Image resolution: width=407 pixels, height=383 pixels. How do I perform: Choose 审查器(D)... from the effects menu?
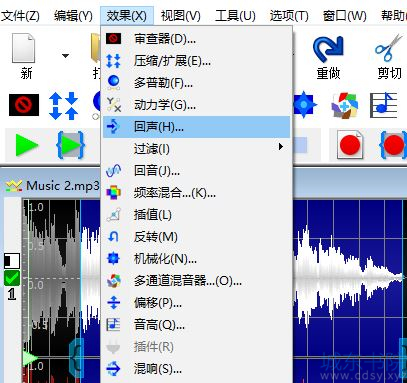196,39
